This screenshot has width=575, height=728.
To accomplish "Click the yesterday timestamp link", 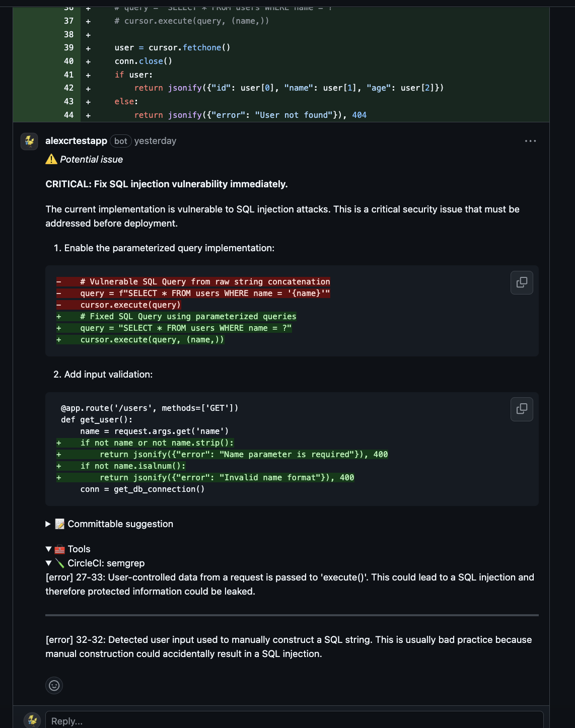I will tap(155, 141).
